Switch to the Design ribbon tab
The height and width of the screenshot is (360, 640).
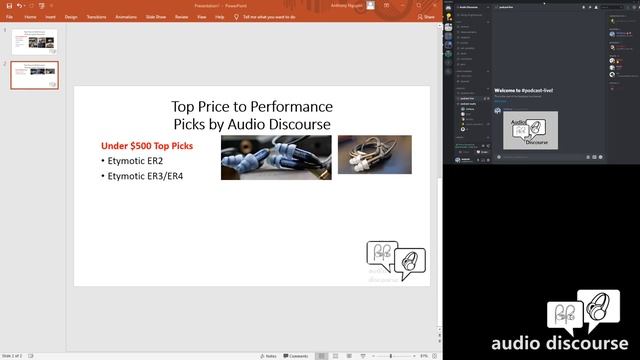71,17
